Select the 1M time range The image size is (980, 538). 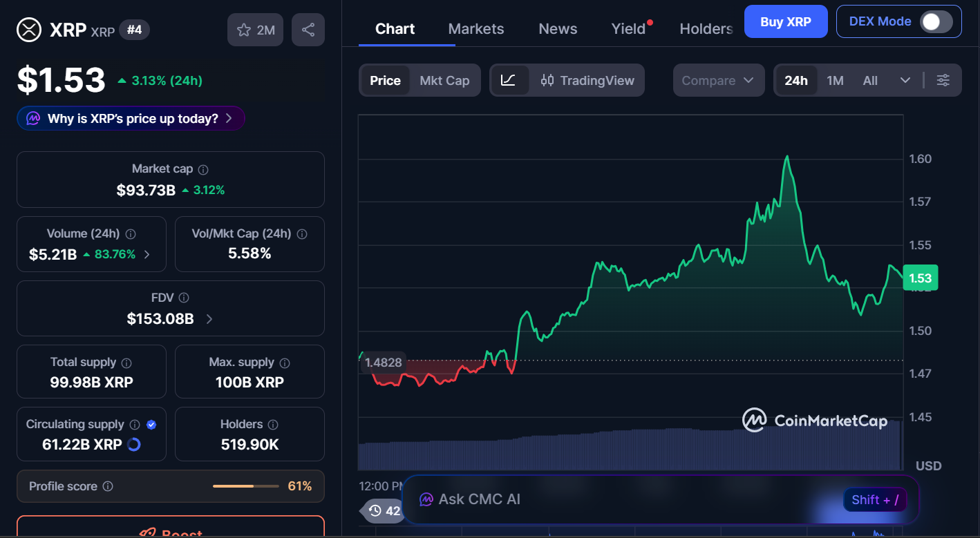835,80
